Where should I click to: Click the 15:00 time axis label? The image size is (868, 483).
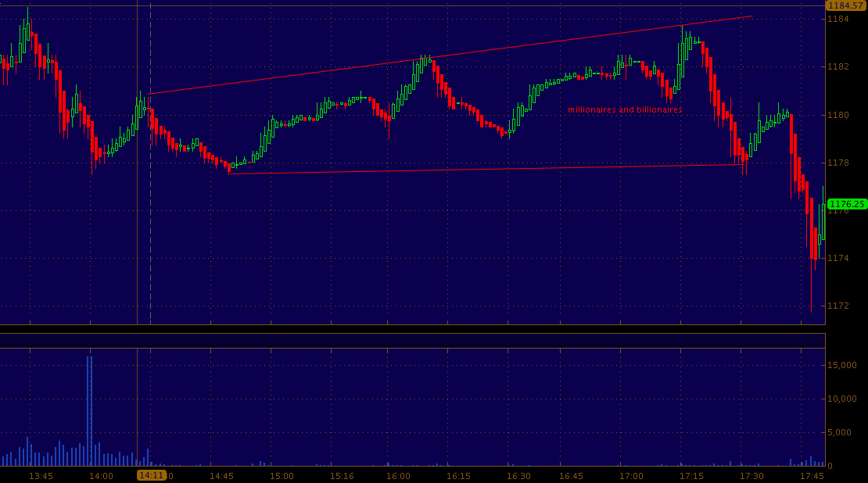coord(282,477)
